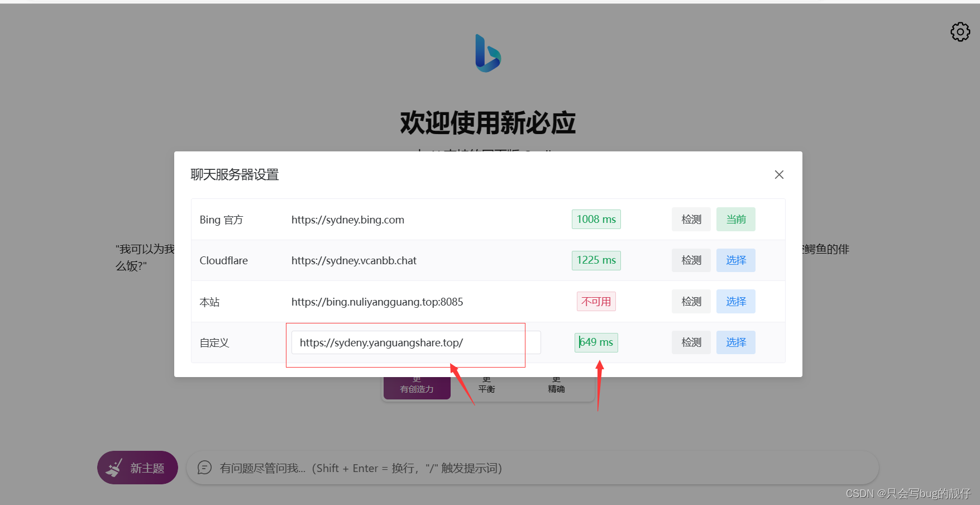Image resolution: width=980 pixels, height=505 pixels.
Task: Test latency for custom server
Action: point(691,342)
